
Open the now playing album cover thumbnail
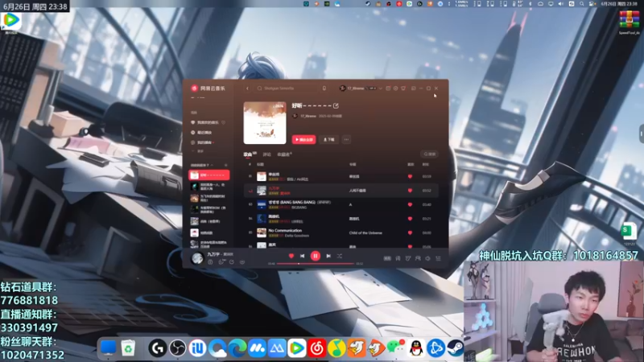click(197, 257)
